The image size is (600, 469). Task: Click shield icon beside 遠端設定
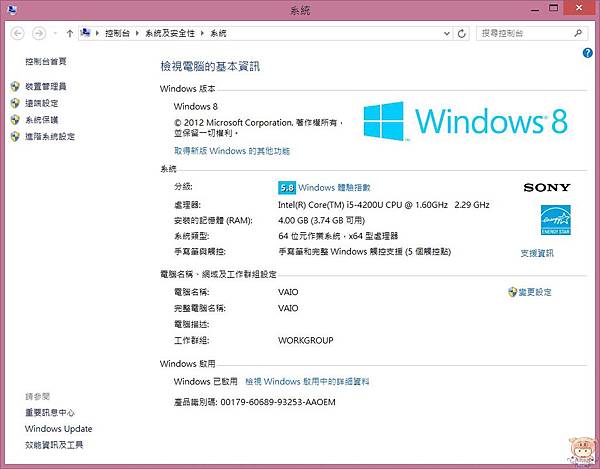pyautogui.click(x=15, y=103)
